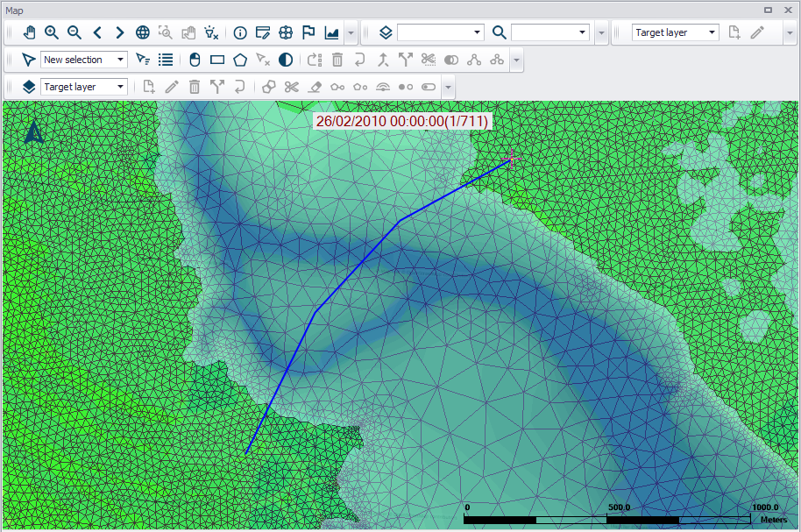Click the dark layers icon in edit toolbar
801x532 pixels.
coord(29,87)
